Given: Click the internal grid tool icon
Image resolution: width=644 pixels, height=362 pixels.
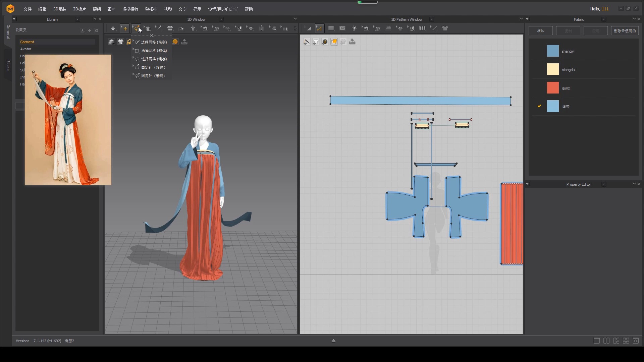Looking at the screenshot, I should click(x=377, y=28).
